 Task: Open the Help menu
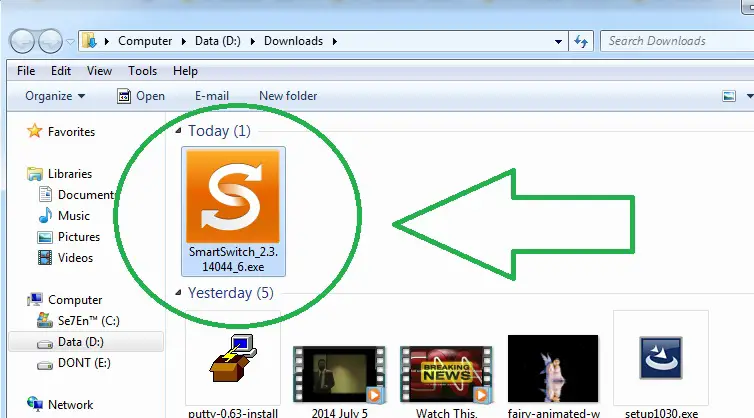tap(185, 71)
